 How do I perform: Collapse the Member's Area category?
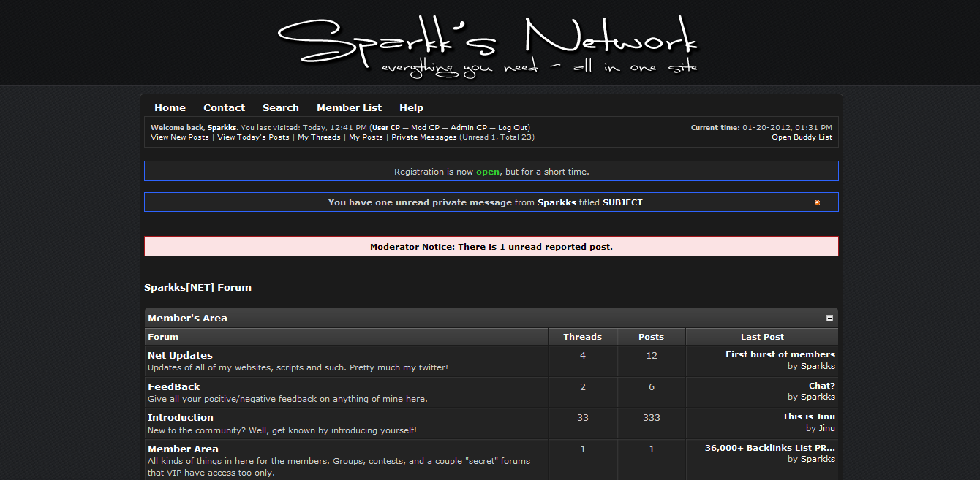pyautogui.click(x=829, y=319)
